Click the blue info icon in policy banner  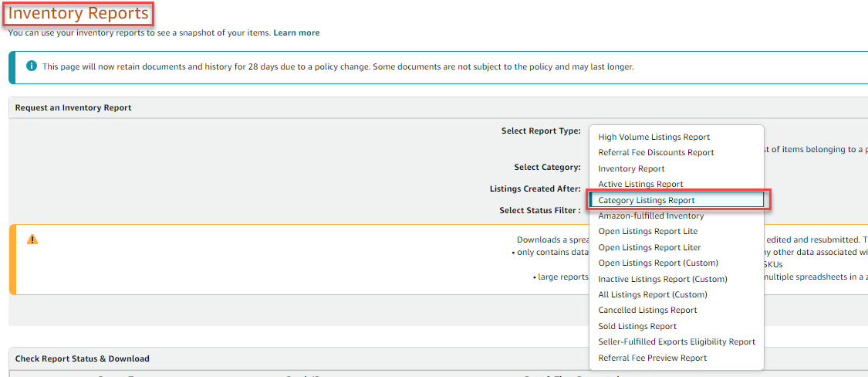tap(32, 66)
